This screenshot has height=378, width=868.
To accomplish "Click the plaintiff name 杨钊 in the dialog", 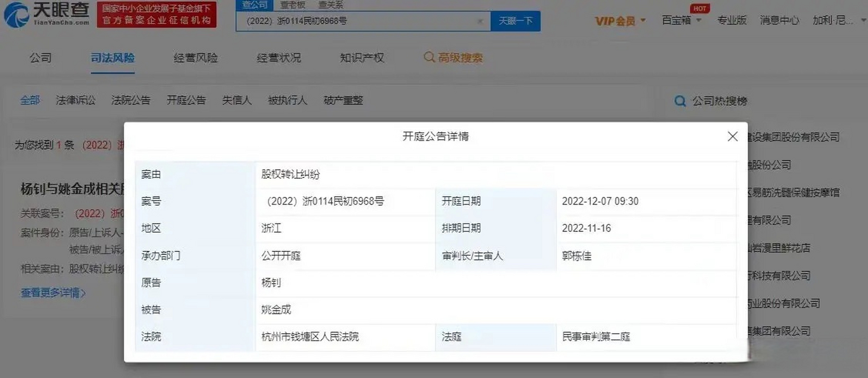I will [271, 282].
